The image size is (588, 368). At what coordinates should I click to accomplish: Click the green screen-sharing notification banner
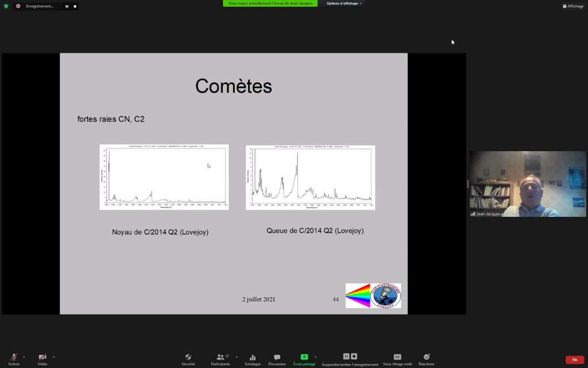coord(270,3)
